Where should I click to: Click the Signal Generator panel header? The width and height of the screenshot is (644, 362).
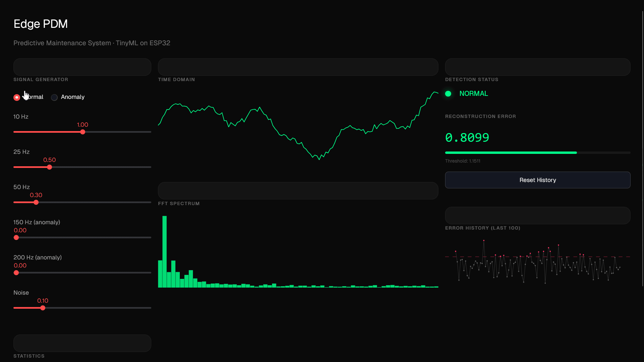coord(41,79)
